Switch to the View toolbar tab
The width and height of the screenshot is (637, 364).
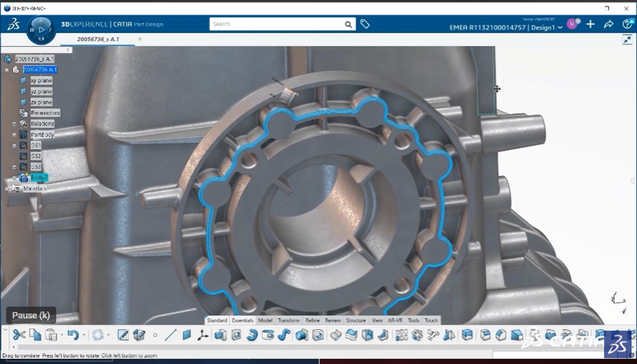coord(377,320)
